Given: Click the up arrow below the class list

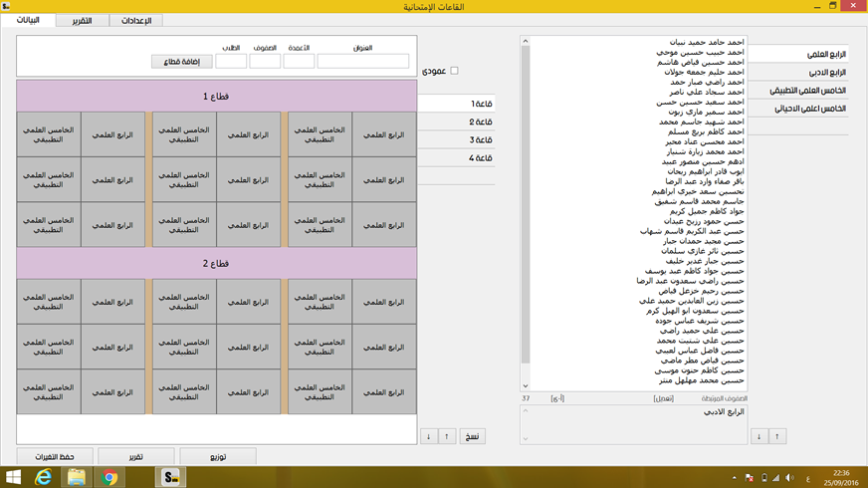Looking at the screenshot, I should pyautogui.click(x=777, y=436).
